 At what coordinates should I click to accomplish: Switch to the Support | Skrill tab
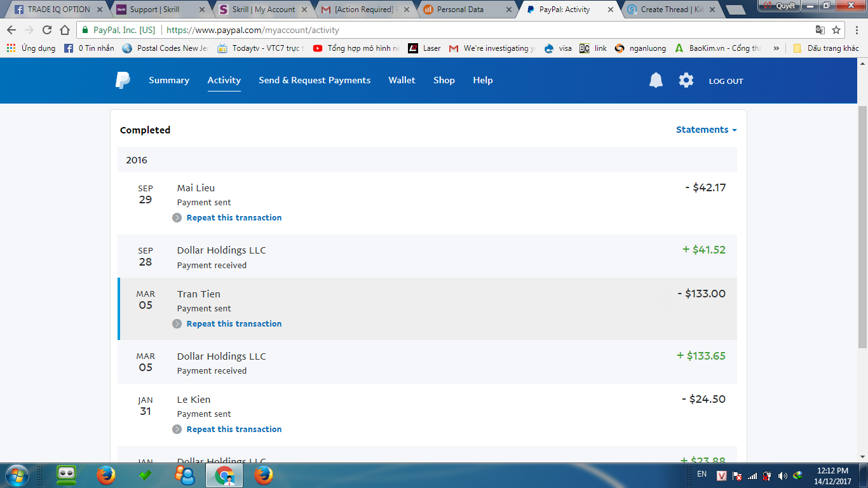coord(159,10)
